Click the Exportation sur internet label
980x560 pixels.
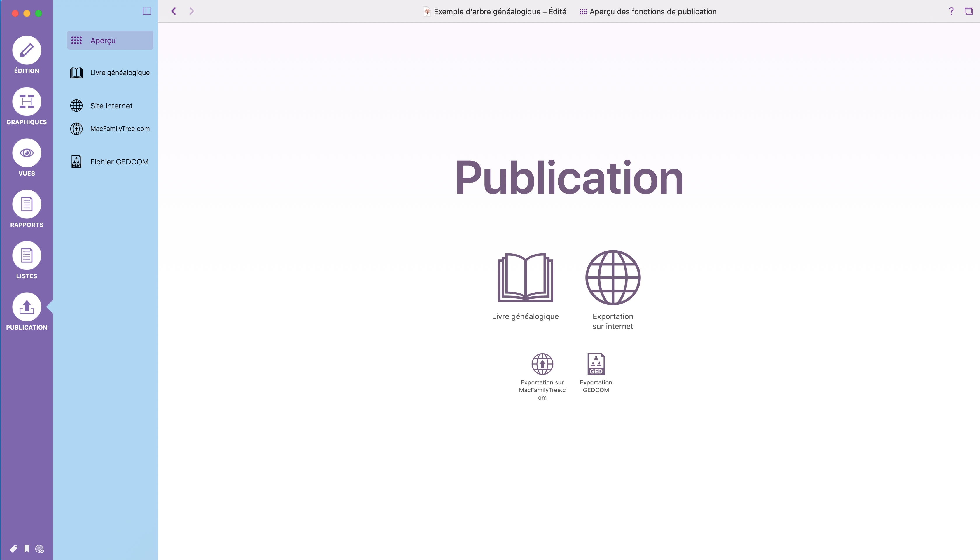click(x=613, y=321)
